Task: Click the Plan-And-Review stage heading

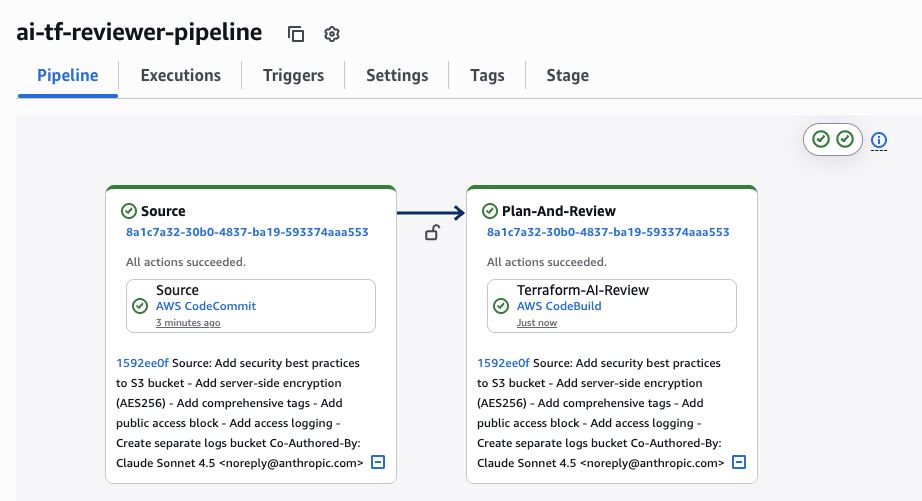Action: (559, 211)
